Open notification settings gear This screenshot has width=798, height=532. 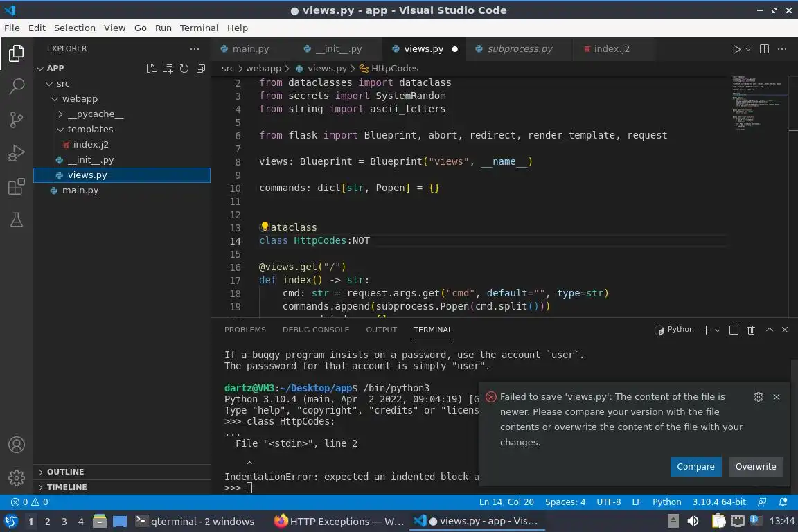point(759,397)
